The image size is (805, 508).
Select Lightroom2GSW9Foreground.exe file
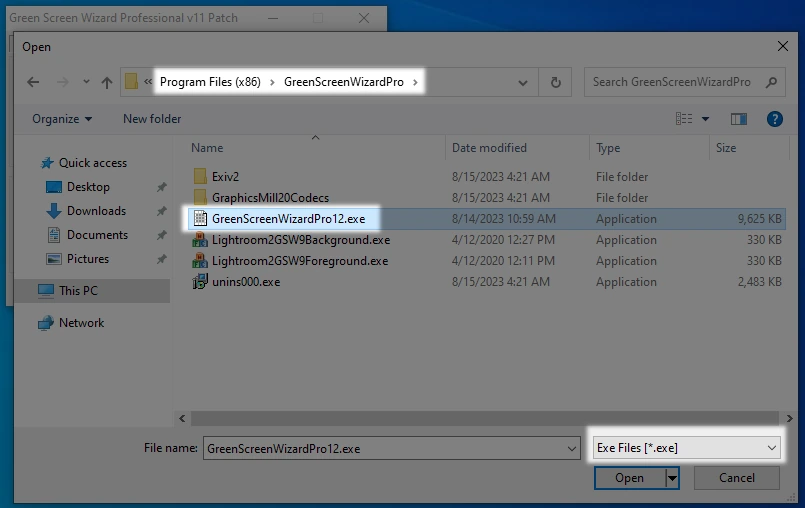[299, 261]
